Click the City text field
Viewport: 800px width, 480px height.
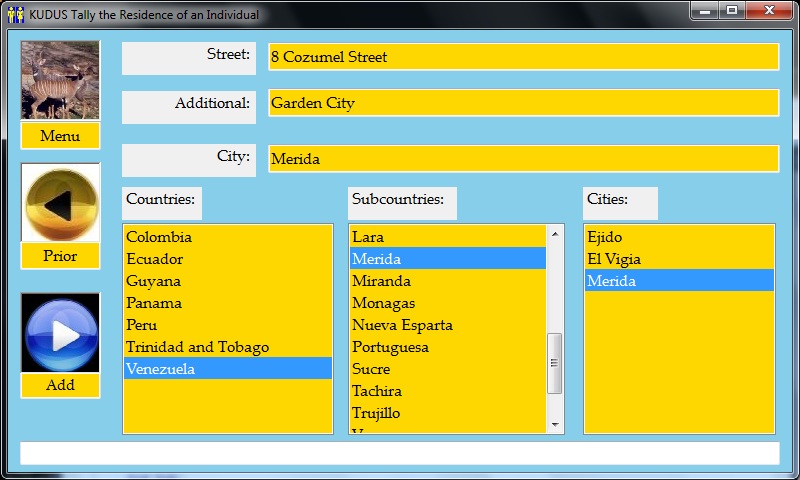tap(523, 159)
